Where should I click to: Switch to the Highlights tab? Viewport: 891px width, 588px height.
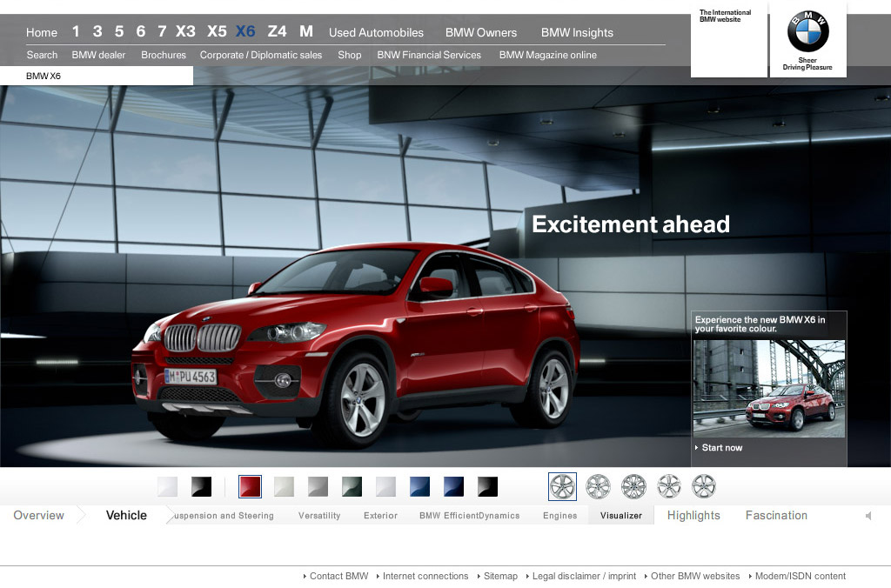pyautogui.click(x=693, y=515)
